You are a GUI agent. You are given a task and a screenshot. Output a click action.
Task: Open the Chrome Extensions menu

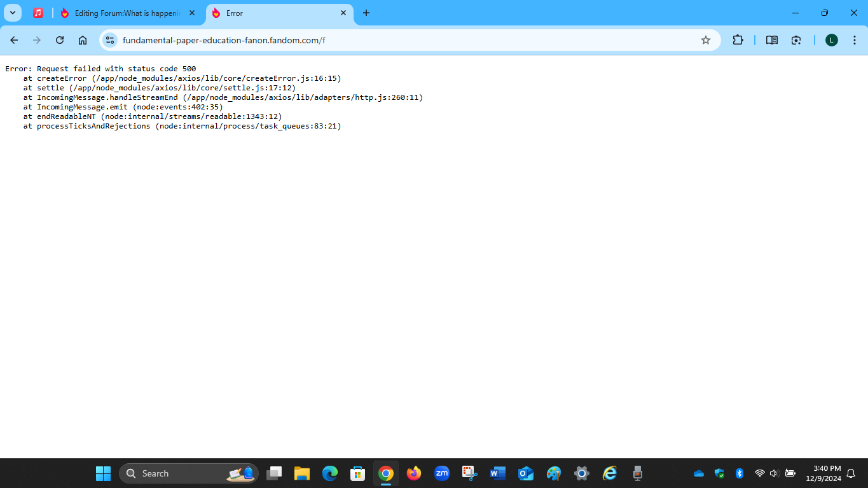point(738,40)
